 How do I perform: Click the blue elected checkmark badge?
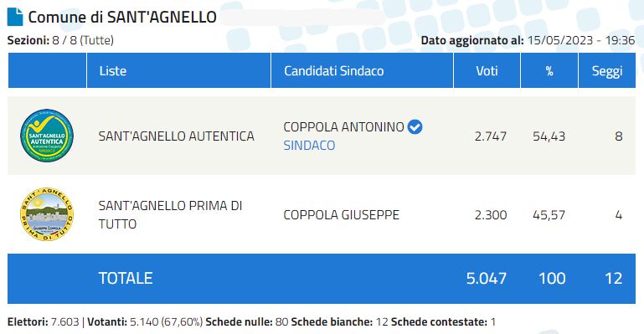[415, 126]
